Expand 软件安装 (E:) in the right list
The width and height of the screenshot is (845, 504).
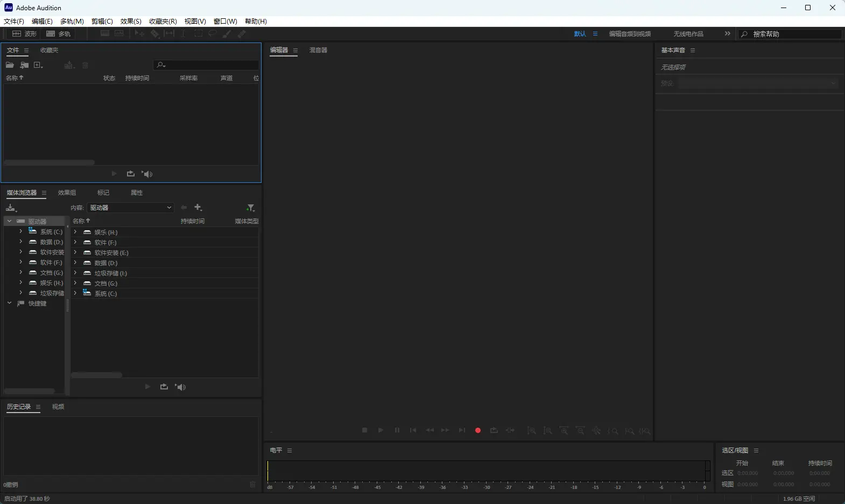coord(75,253)
